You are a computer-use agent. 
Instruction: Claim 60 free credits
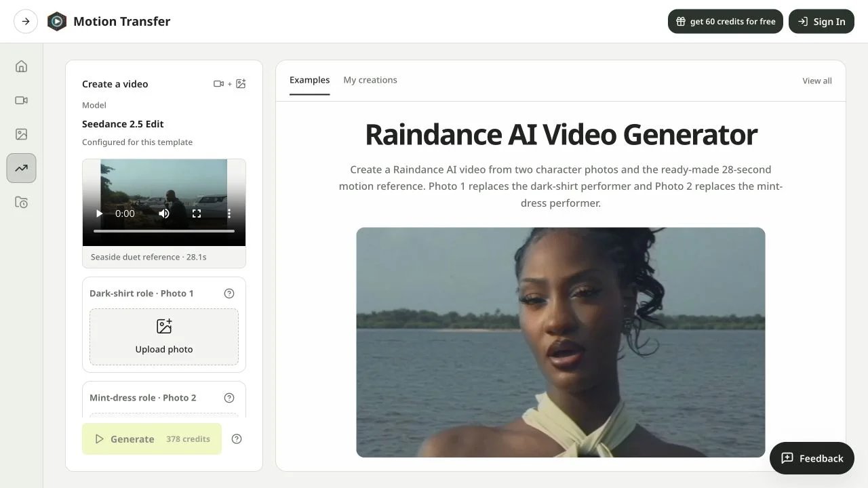click(x=726, y=22)
